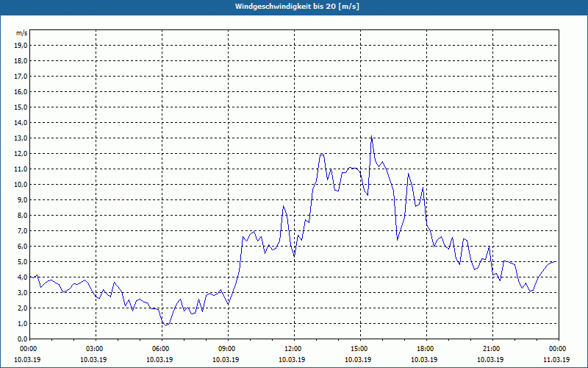Click the 18:00 time marker
This screenshot has height=368, width=588.
(426, 349)
